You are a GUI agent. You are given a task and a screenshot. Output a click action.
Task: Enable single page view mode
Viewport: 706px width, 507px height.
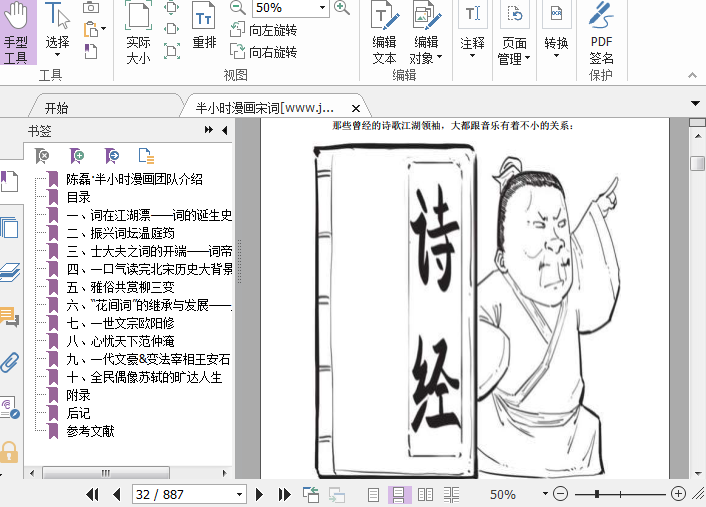373,494
